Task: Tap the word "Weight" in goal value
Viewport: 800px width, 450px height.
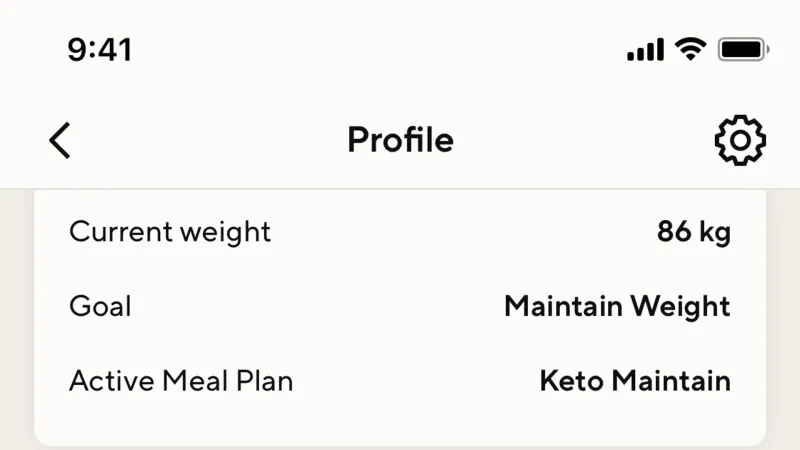Action: [x=681, y=307]
